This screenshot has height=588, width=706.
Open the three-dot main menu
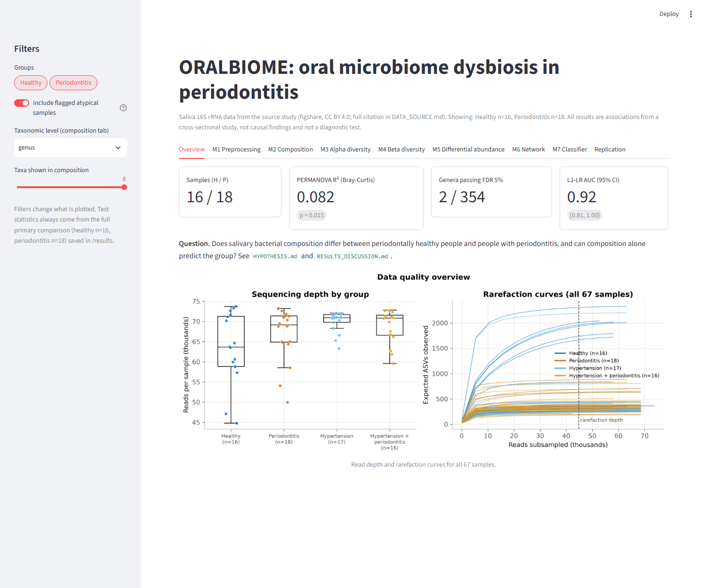690,14
